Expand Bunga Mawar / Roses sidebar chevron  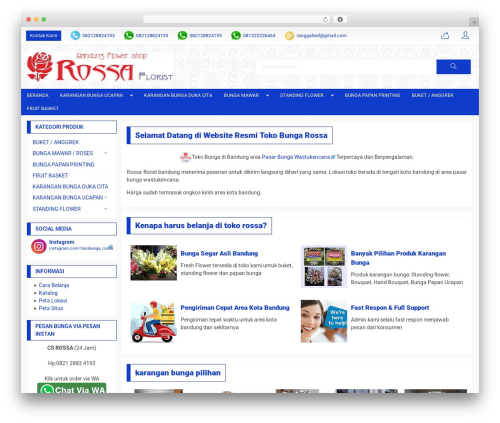pyautogui.click(x=106, y=153)
